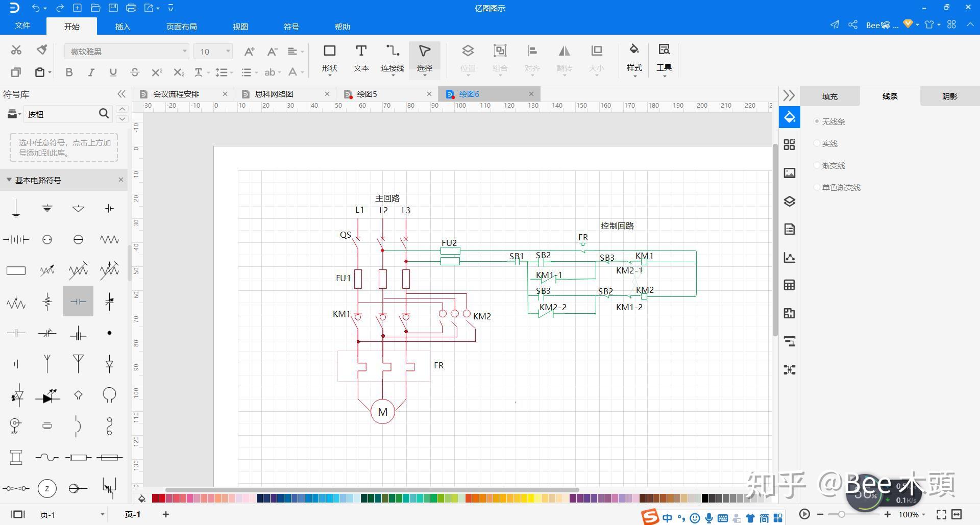Click the format painter brush icon
The image size is (980, 525).
42,49
